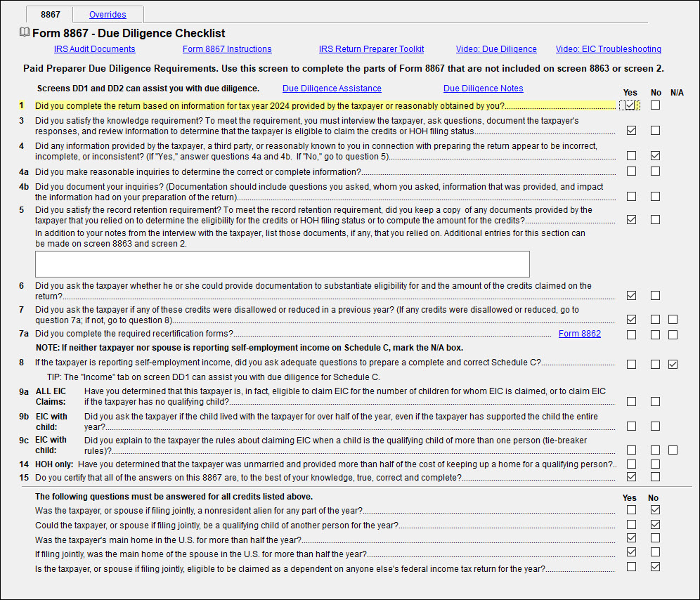Check No for question 4b document inquiries
This screenshot has width=700, height=600.
coord(655,197)
